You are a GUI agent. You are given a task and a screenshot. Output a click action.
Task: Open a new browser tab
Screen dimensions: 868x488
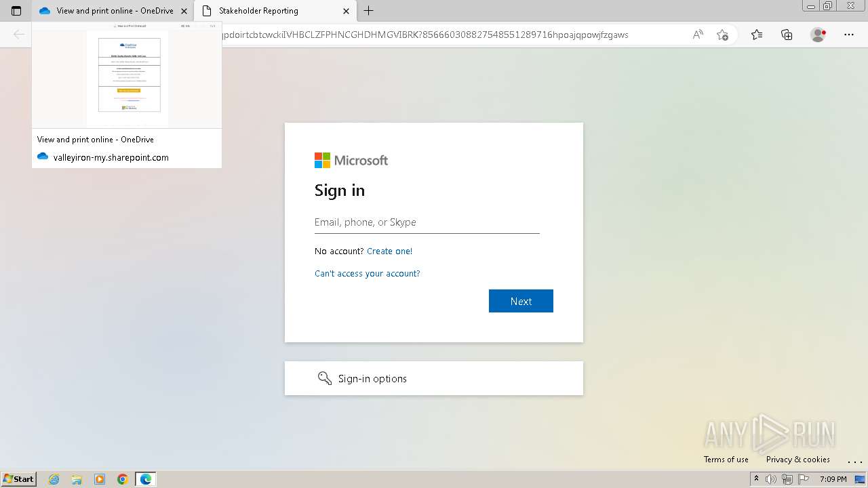(368, 11)
